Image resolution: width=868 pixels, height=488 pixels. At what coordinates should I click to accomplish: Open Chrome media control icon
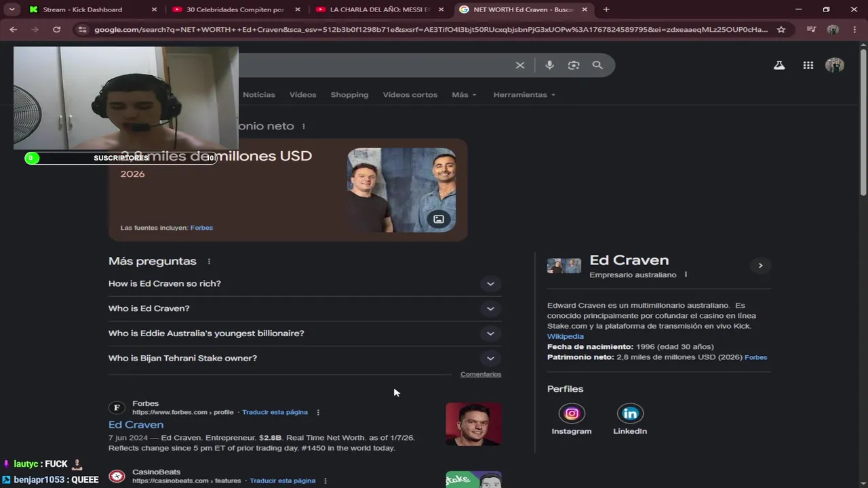click(x=811, y=29)
